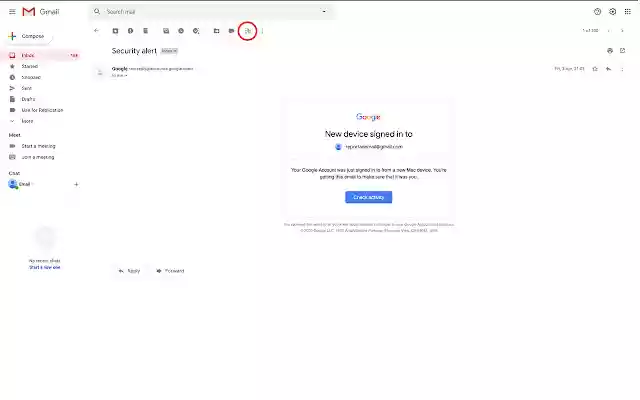This screenshot has width=640, height=400.
Task: Open the Sent folder
Action: click(x=27, y=88)
